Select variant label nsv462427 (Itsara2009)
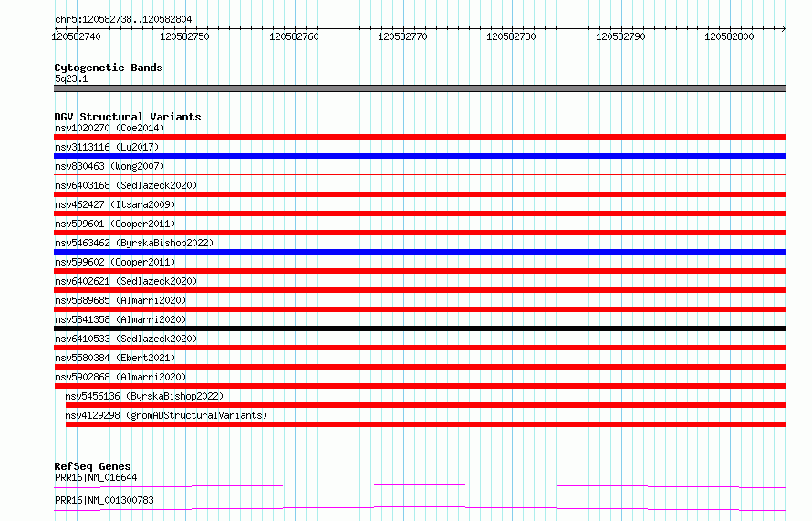812x521 pixels. point(115,204)
